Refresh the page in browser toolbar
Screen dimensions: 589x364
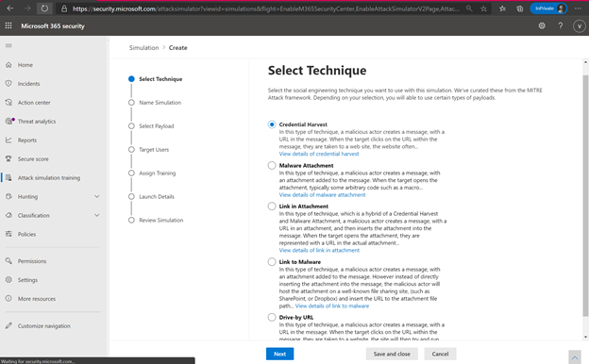tap(44, 8)
